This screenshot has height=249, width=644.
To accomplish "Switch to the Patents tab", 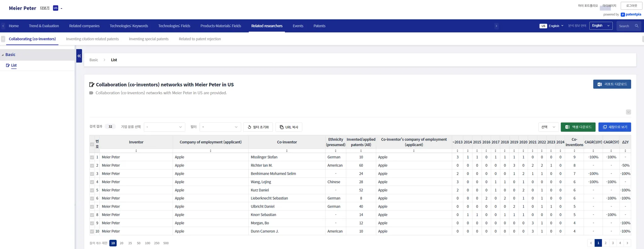I will 319,26.
